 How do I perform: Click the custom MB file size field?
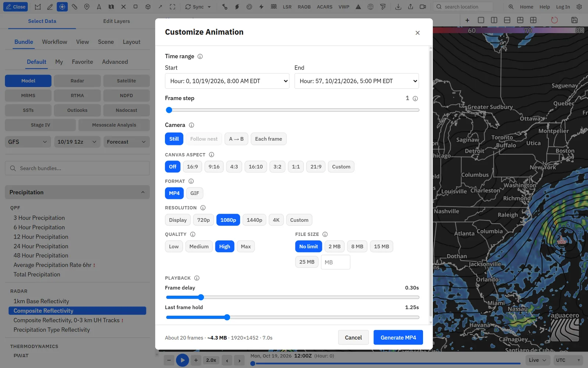[336, 262]
